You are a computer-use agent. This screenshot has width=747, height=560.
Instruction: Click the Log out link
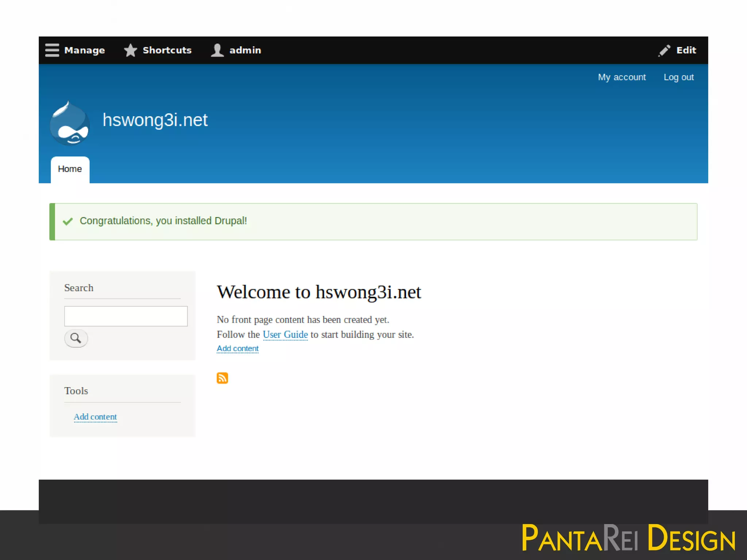[x=678, y=77]
